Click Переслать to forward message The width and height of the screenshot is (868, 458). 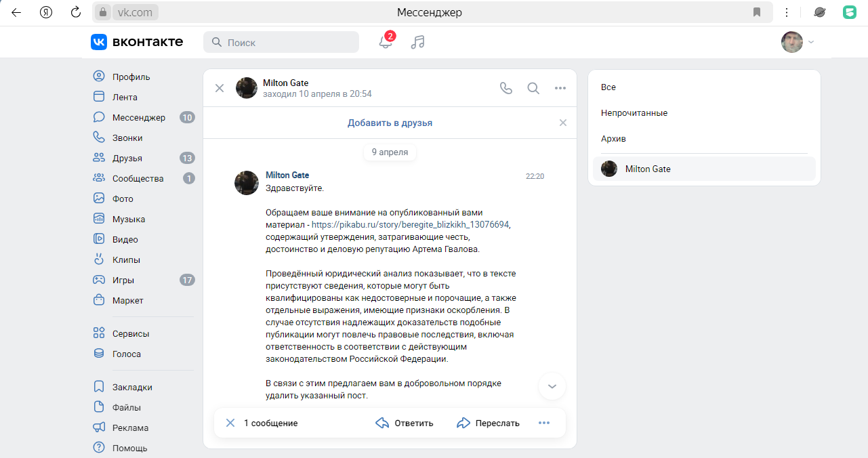click(488, 423)
